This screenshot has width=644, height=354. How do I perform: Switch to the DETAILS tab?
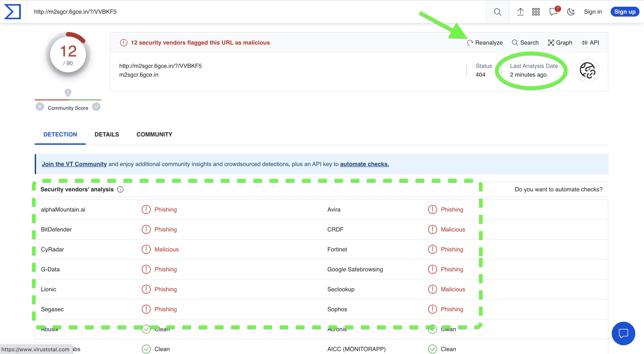(x=107, y=134)
